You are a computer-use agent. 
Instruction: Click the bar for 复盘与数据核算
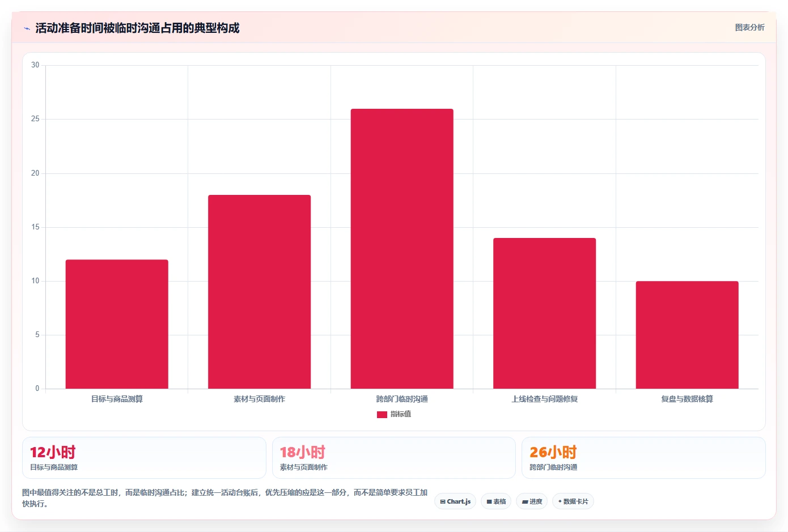687,335
